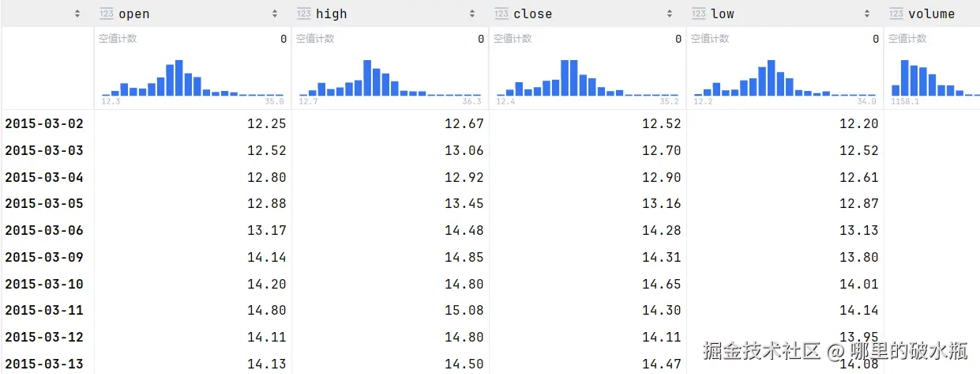Select row index 2015-03-06
The height and width of the screenshot is (374, 980).
[44, 230]
